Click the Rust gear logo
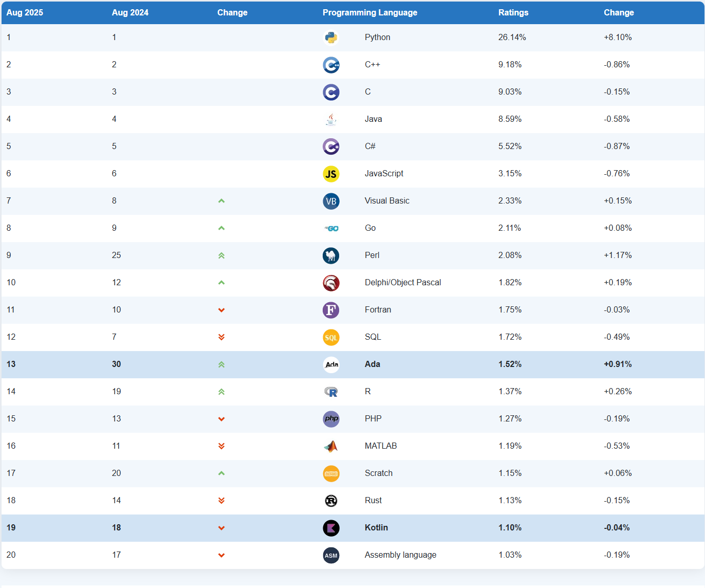The image size is (705, 588). point(331,501)
